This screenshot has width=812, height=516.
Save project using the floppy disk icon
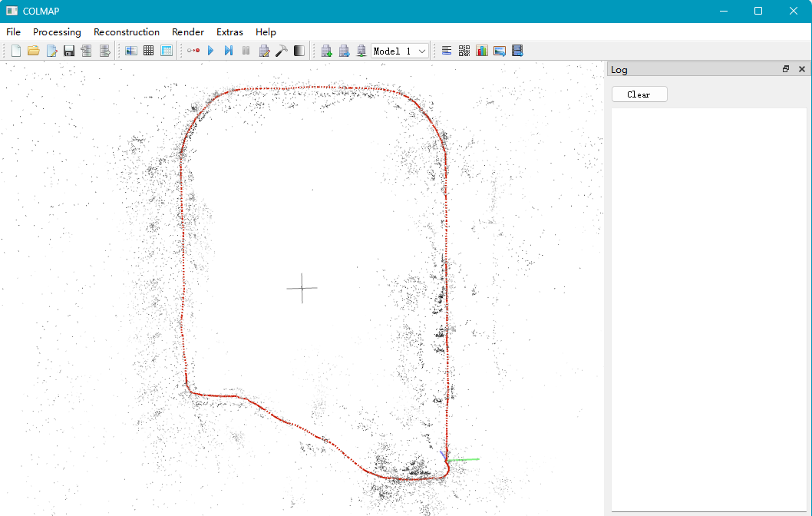click(69, 51)
